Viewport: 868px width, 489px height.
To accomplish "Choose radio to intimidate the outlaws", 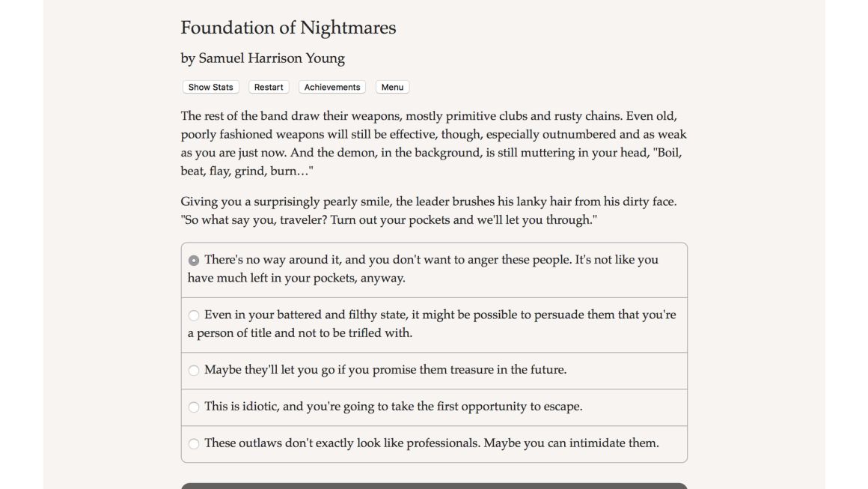I will 193,443.
